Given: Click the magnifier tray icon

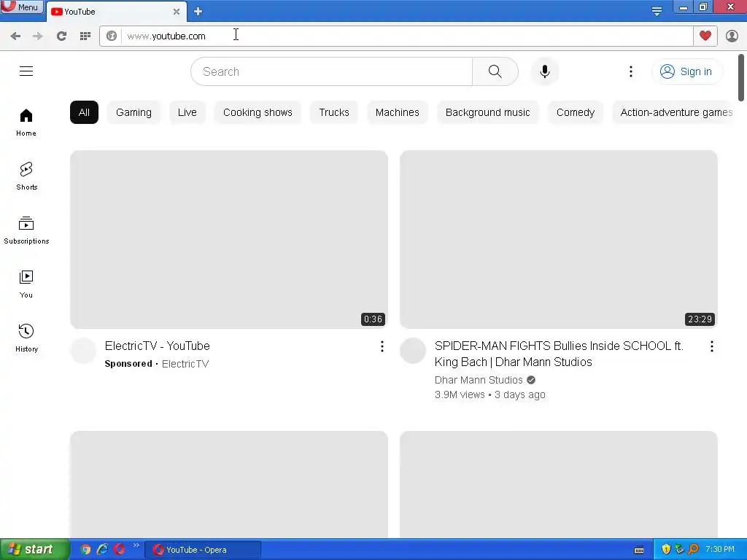Looking at the screenshot, I should [693, 550].
